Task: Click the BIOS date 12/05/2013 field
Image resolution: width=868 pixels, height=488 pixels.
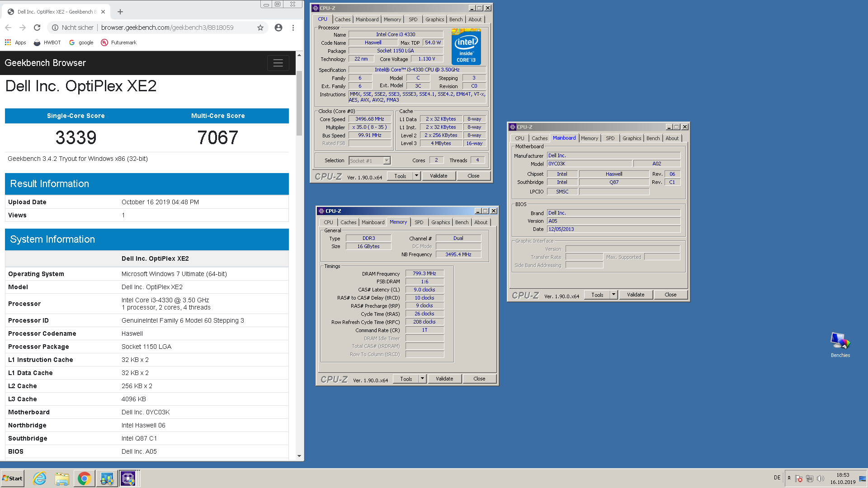Action: point(613,229)
